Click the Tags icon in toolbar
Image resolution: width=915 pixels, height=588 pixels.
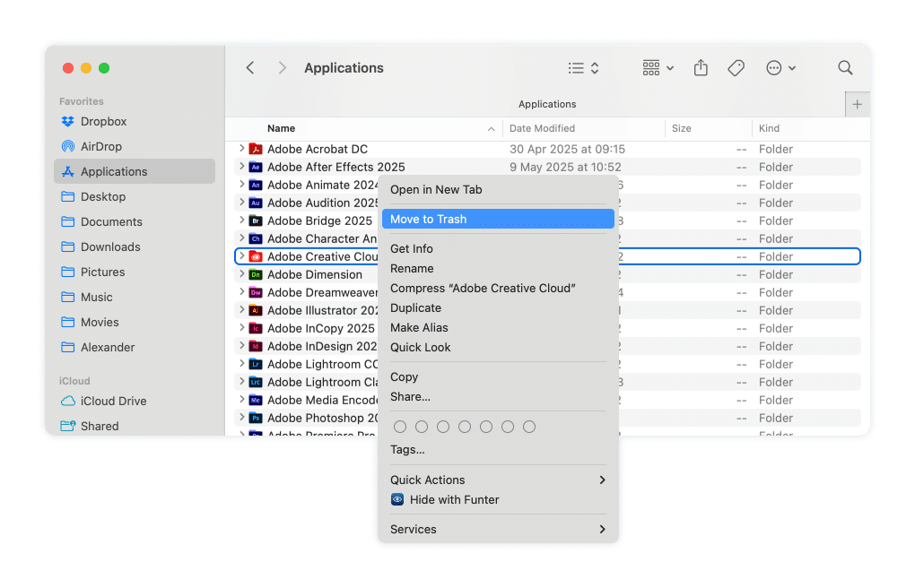(736, 68)
